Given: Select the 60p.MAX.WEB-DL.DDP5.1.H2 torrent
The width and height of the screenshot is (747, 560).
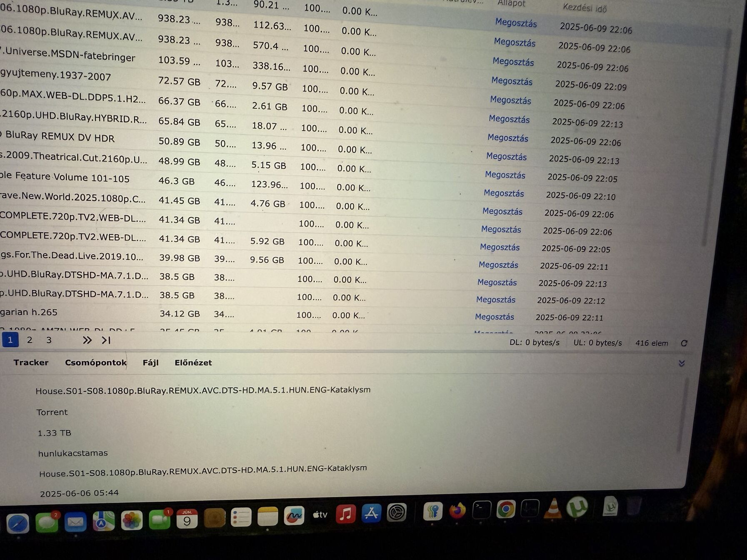Looking at the screenshot, I should (x=73, y=96).
